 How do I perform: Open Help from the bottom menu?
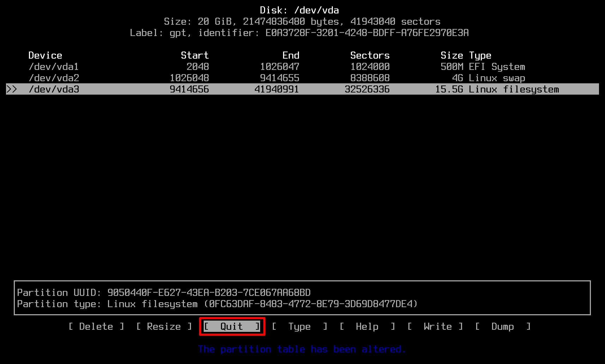[x=367, y=327]
